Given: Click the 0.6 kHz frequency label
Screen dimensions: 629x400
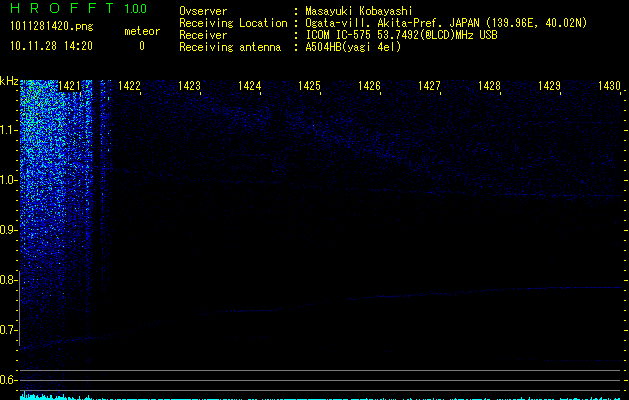Looking at the screenshot, I should [x=9, y=380].
